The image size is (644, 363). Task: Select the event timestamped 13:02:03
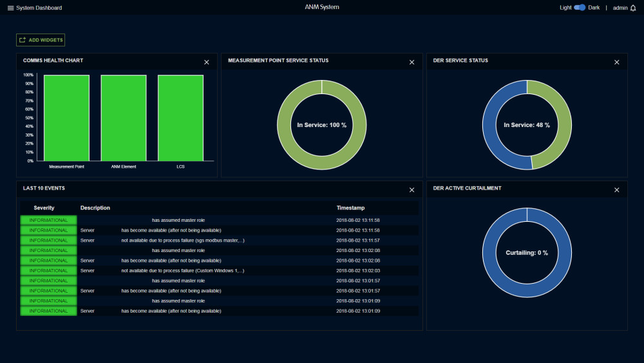pyautogui.click(x=220, y=271)
